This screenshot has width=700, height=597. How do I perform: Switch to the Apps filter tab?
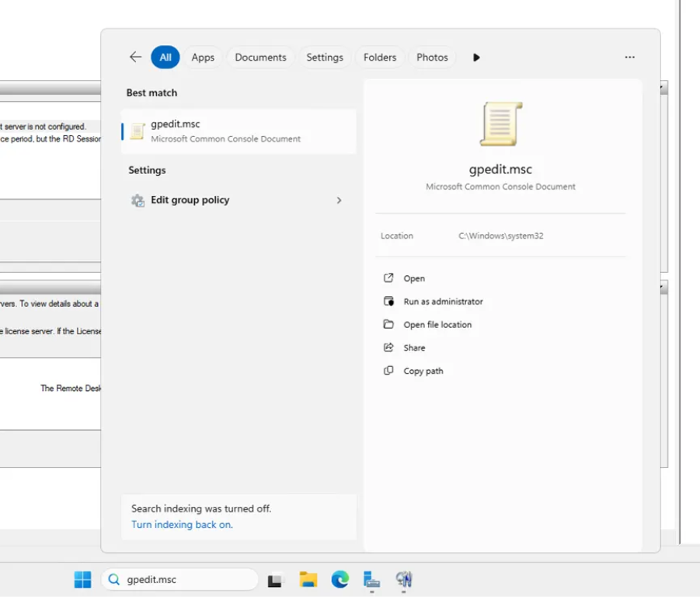(x=203, y=58)
